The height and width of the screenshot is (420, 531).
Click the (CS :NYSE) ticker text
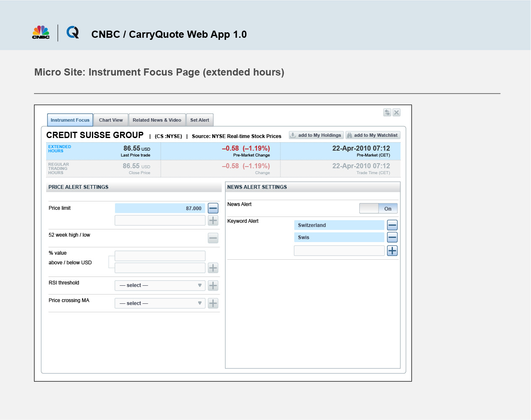[x=168, y=136]
